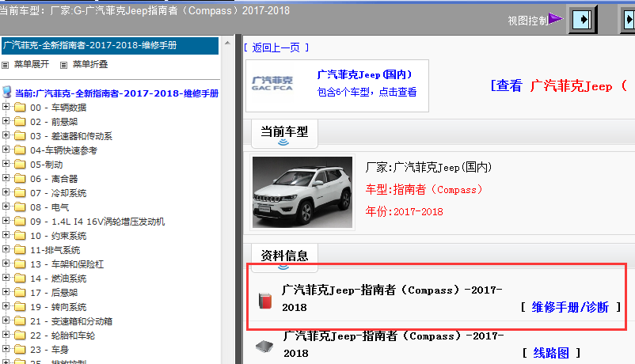Click the red book icon for 维修手册
This screenshot has width=635, height=364.
(265, 301)
